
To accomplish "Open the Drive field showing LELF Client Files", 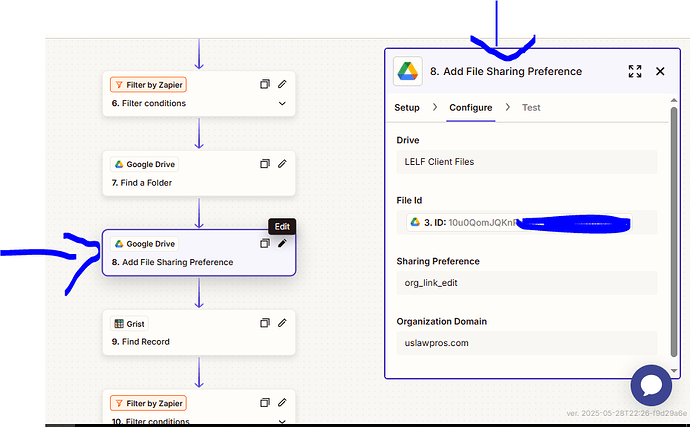I will pyautogui.click(x=526, y=162).
